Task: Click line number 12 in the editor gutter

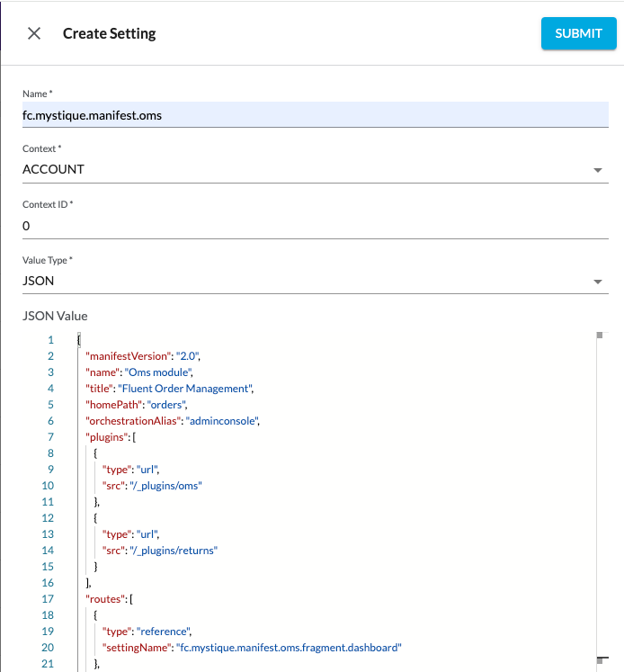Action: [x=48, y=518]
